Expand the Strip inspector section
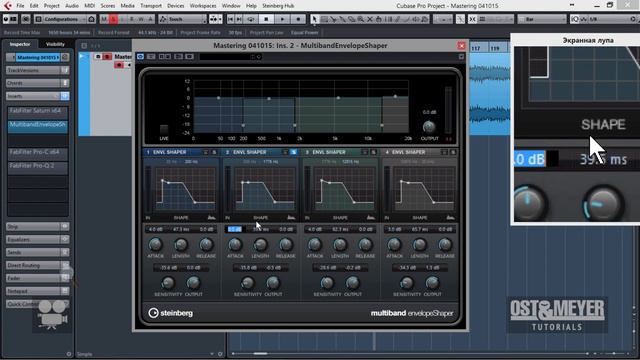The height and width of the screenshot is (360, 640). (37, 227)
